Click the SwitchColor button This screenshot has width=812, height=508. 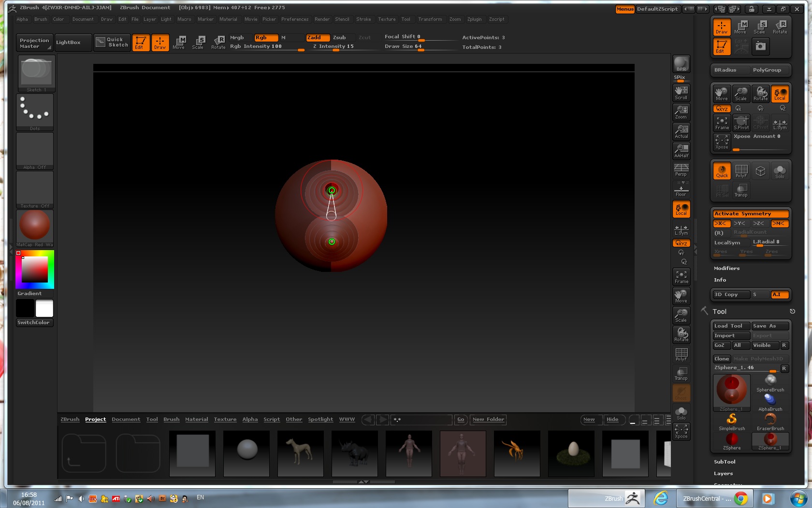[34, 323]
